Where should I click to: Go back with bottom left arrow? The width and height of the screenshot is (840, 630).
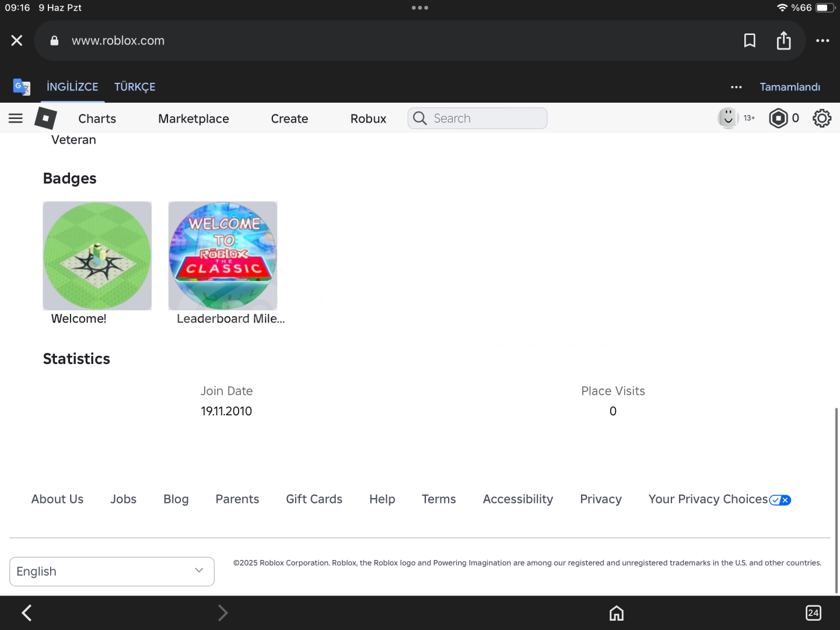pyautogui.click(x=26, y=612)
